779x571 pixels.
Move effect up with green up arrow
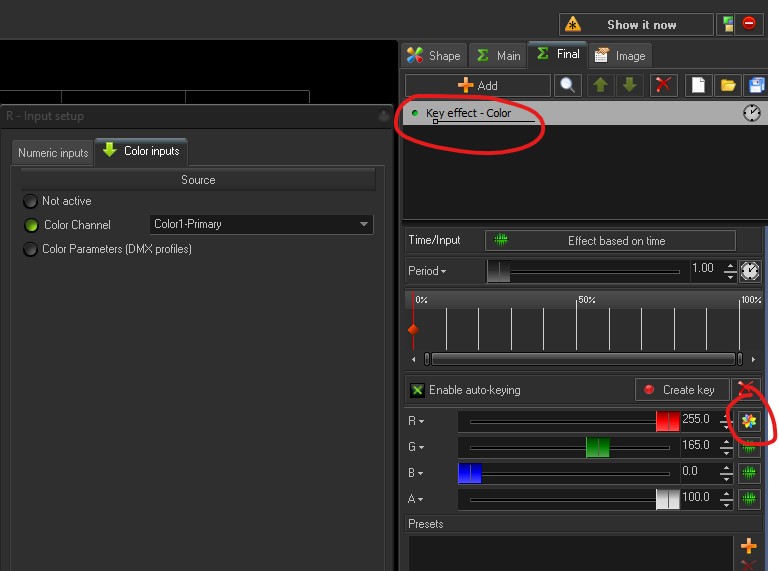[x=600, y=86]
